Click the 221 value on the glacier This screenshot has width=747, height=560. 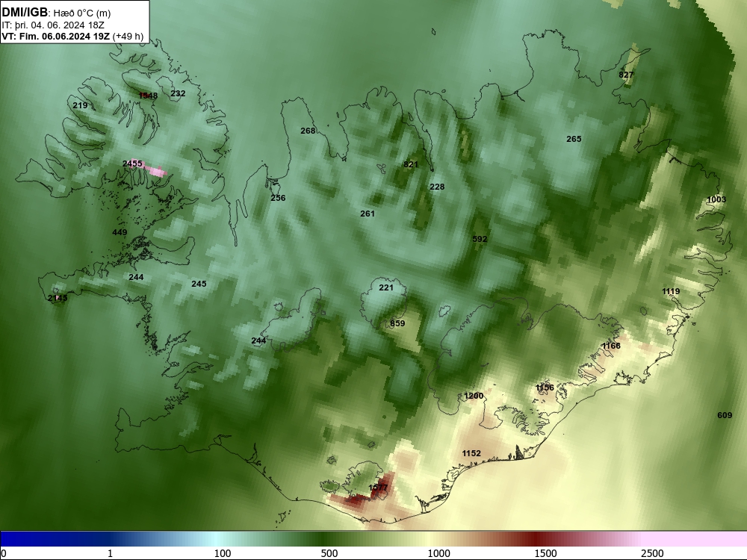386,287
